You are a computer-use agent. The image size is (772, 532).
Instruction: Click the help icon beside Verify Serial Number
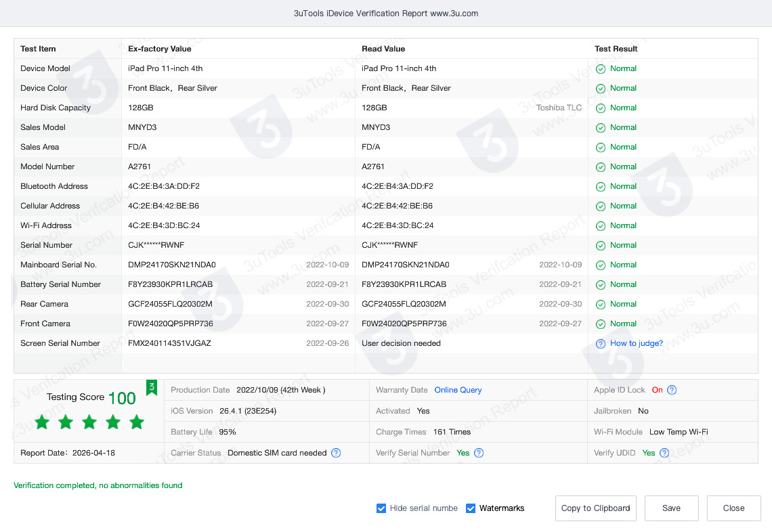click(x=479, y=453)
